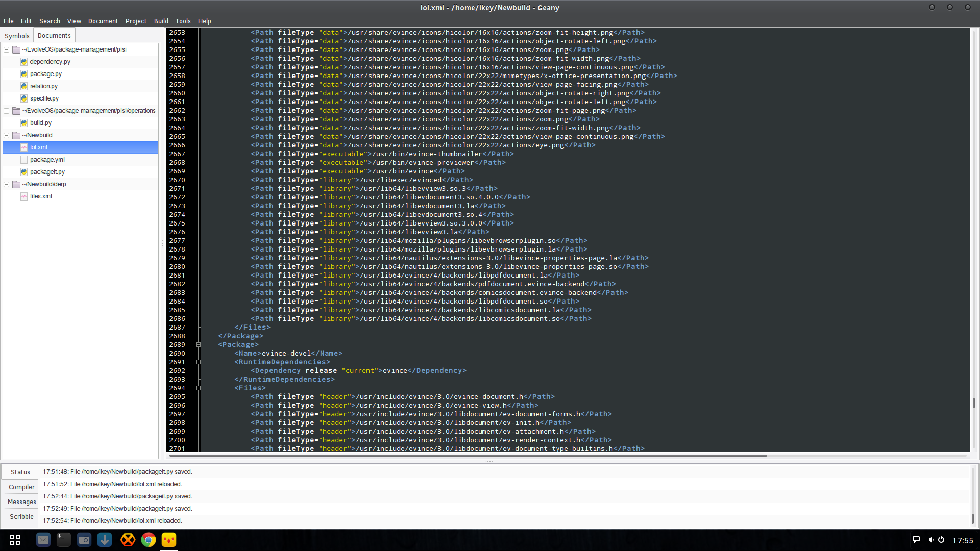The image size is (980, 551).
Task: Open the Edit menu
Action: [x=26, y=21]
